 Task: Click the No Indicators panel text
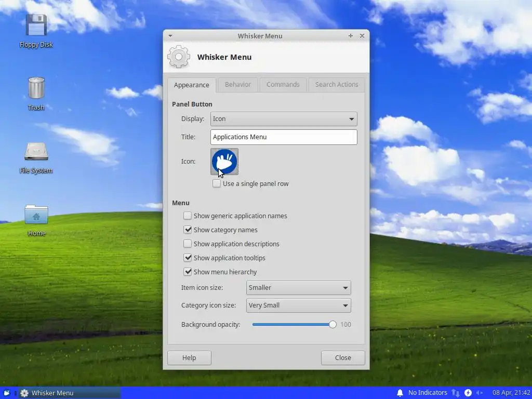pyautogui.click(x=428, y=393)
